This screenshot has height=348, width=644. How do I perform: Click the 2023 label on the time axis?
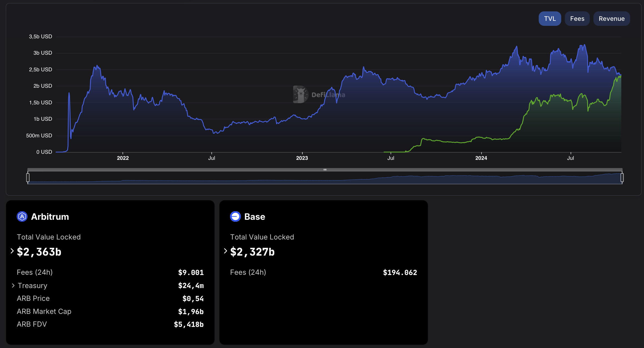[x=302, y=158]
